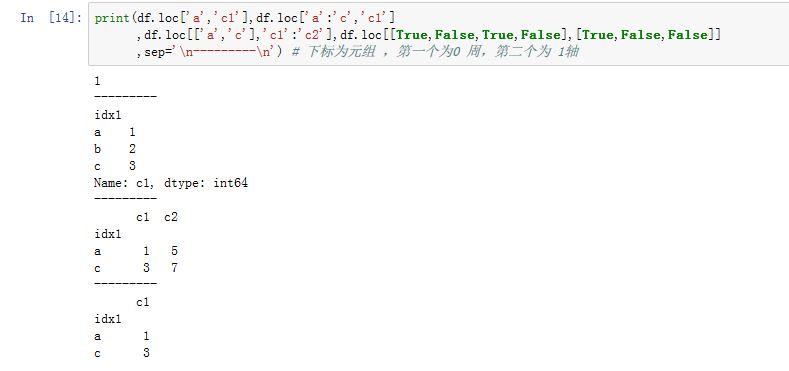This screenshot has width=789, height=371.
Task: Click the 'a 1 5' output row
Action: (136, 251)
